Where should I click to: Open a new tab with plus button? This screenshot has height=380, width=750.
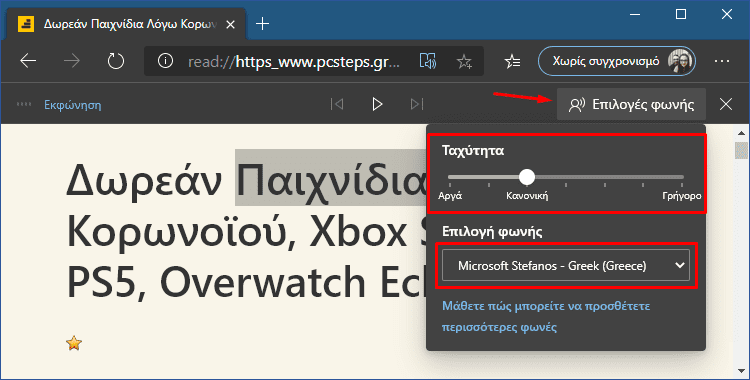(x=262, y=23)
